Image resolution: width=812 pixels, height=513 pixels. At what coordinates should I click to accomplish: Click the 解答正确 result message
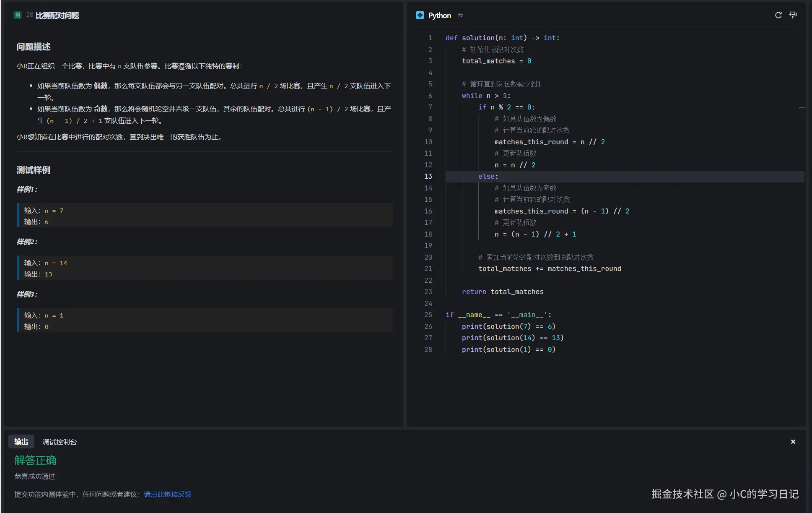[35, 460]
